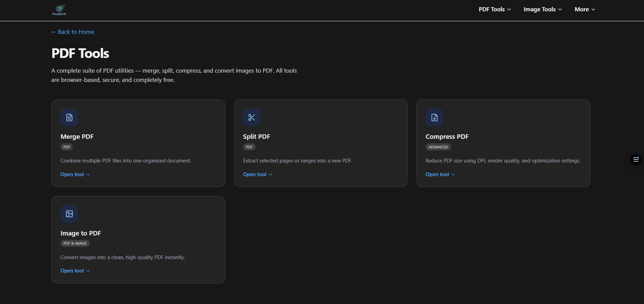Click the PDF Tools page heading
This screenshot has width=644, height=304.
tap(80, 53)
